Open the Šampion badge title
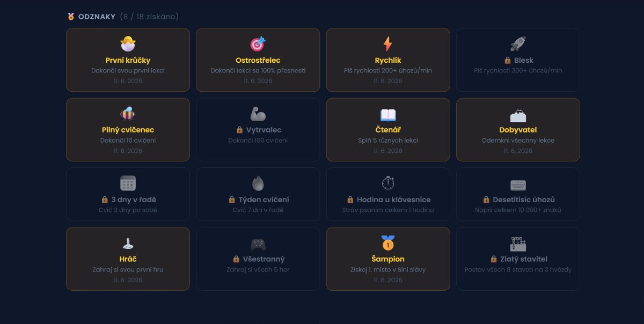 (388, 259)
